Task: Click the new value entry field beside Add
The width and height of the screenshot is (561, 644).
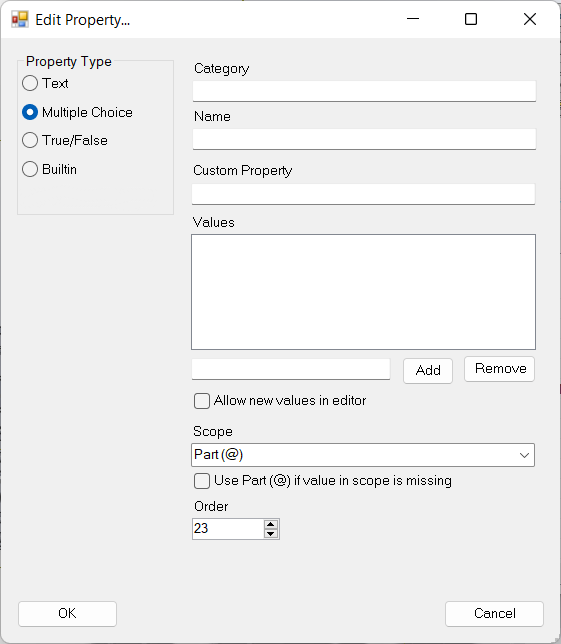Action: click(291, 369)
